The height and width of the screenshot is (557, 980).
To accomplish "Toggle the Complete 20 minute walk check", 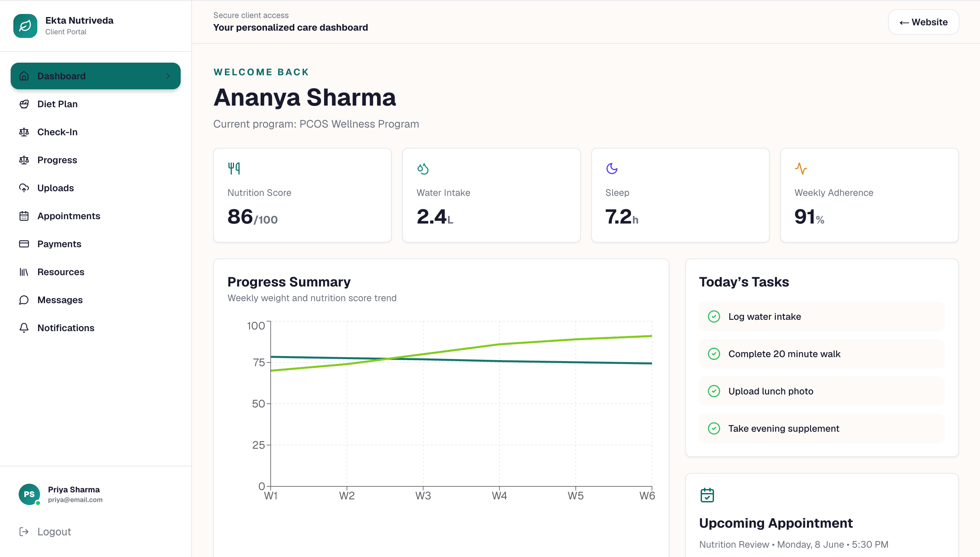I will 714,354.
